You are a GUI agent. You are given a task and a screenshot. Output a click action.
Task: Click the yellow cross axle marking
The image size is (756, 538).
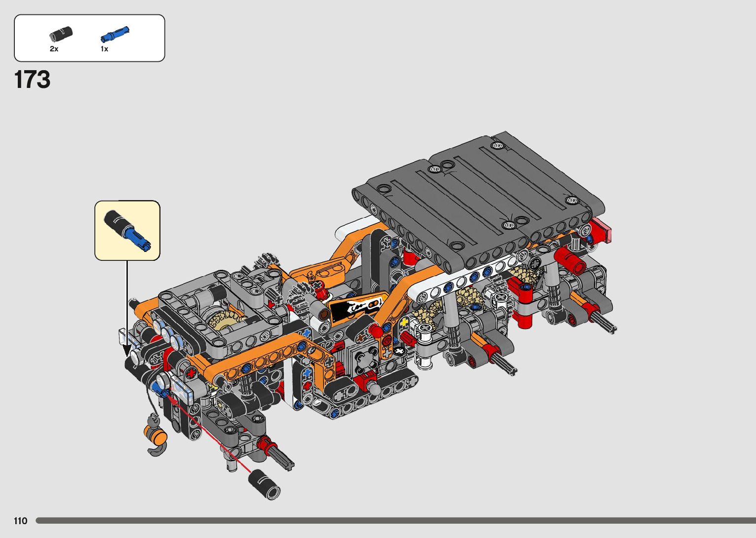pos(404,323)
